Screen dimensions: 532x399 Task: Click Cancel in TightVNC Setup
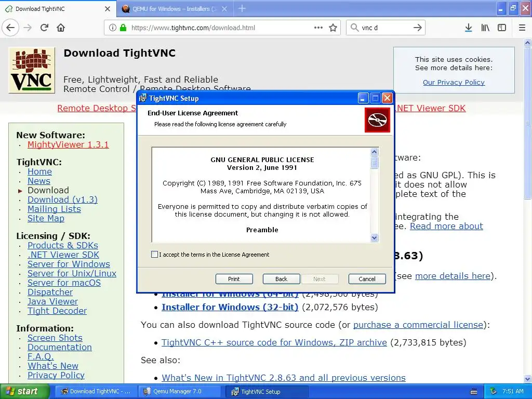pyautogui.click(x=367, y=279)
